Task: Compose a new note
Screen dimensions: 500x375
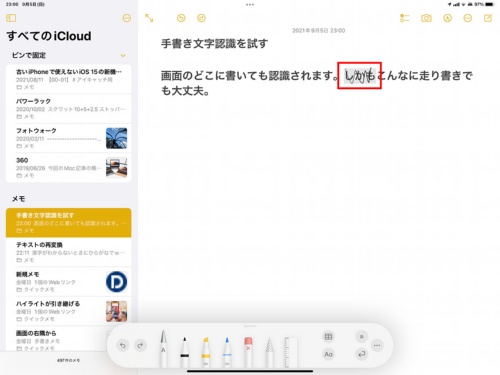Action: pyautogui.click(x=488, y=18)
